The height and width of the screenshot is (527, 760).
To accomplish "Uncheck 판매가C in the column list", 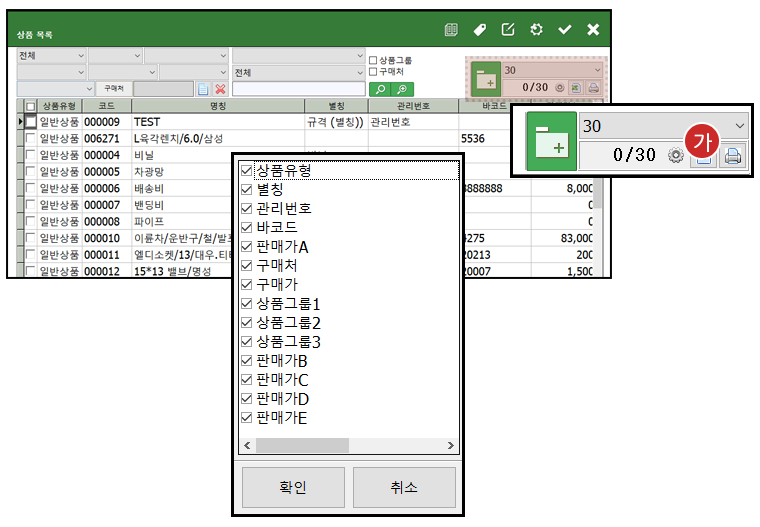I will click(x=247, y=379).
